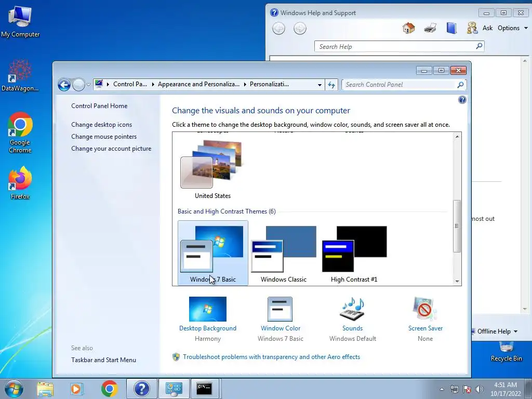This screenshot has height=399, width=532.
Task: Print the Help and Support topic
Action: click(x=430, y=28)
